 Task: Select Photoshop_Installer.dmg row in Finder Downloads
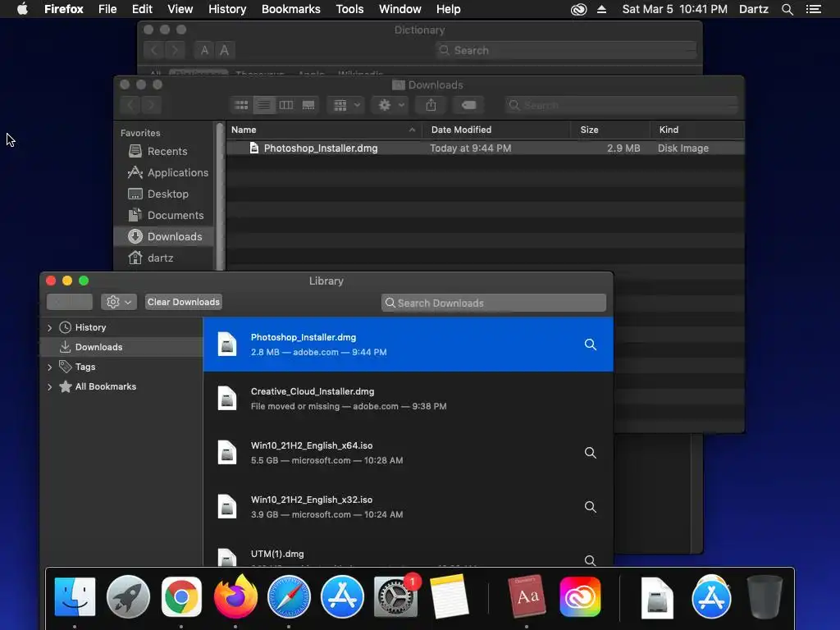pos(485,148)
